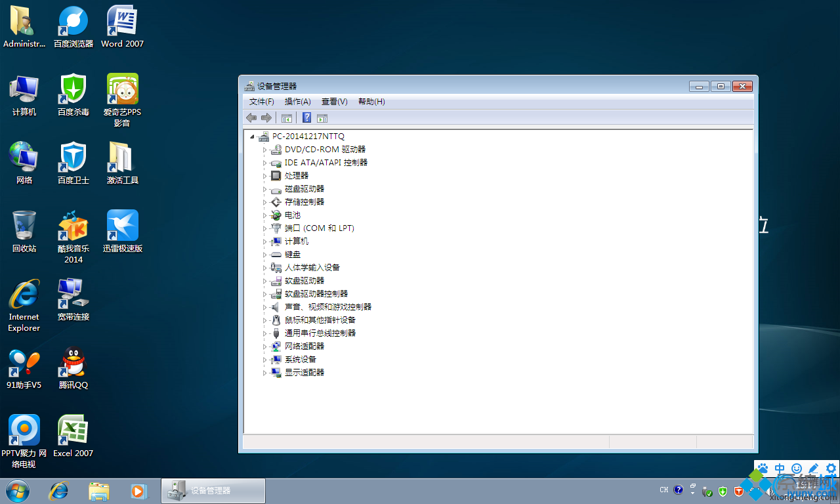Select the 系统设备 tree item

tap(301, 360)
